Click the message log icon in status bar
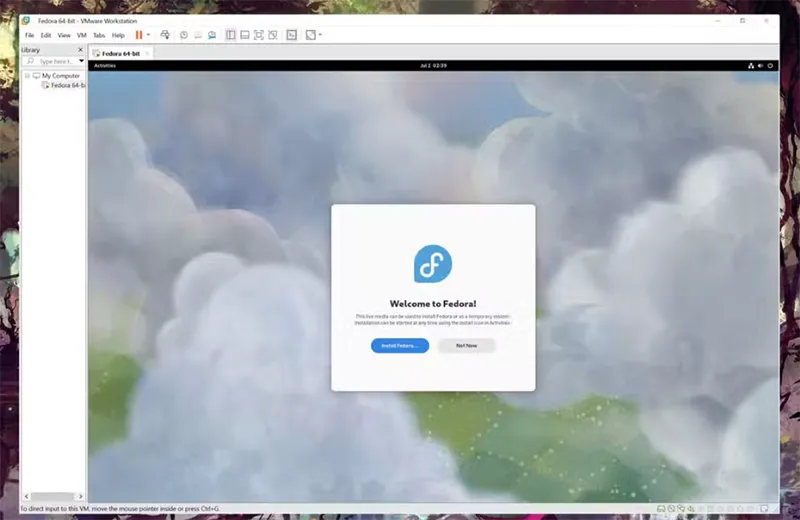800x520 pixels. click(x=764, y=509)
